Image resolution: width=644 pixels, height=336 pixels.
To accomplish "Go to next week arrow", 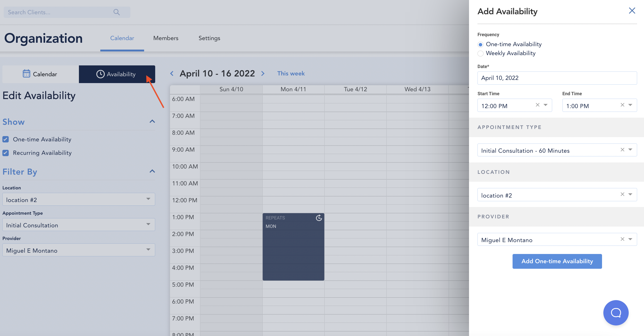I will click(263, 73).
